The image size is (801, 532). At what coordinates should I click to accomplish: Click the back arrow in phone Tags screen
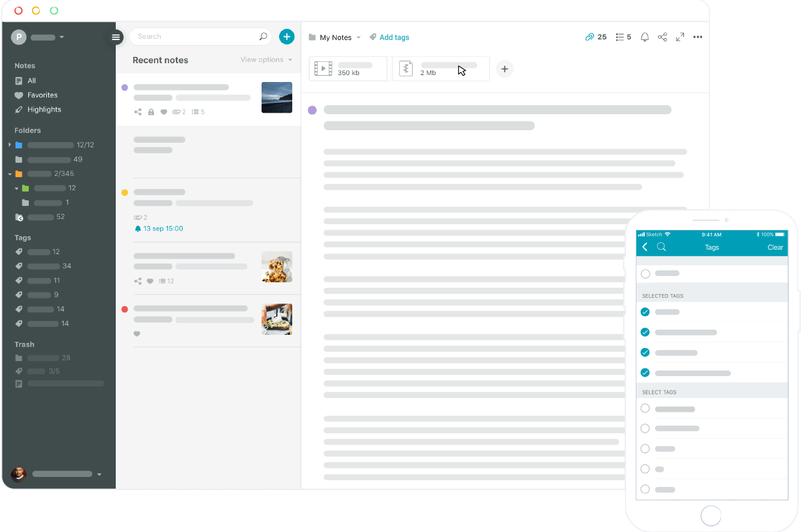tap(645, 247)
